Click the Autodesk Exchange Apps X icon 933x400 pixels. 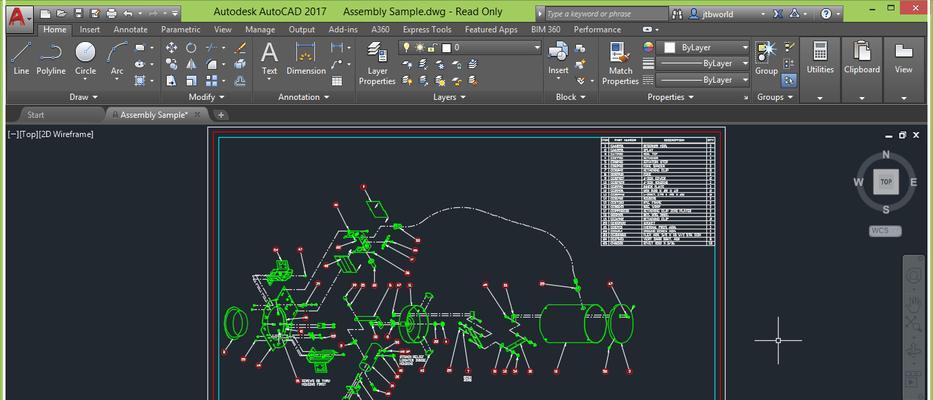(778, 13)
